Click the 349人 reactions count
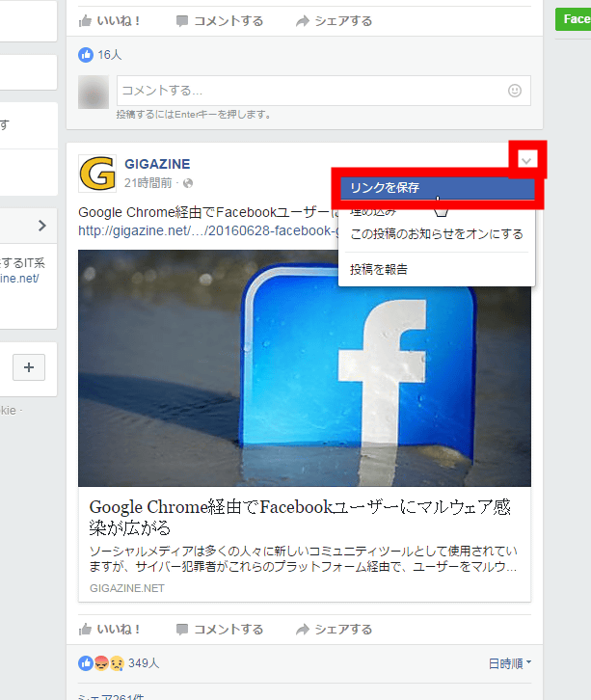The width and height of the screenshot is (591, 700). 144,663
